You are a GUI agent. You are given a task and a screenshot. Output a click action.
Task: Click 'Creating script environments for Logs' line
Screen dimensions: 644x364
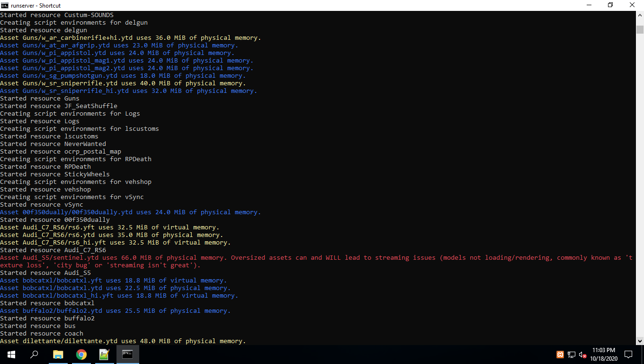[70, 114]
